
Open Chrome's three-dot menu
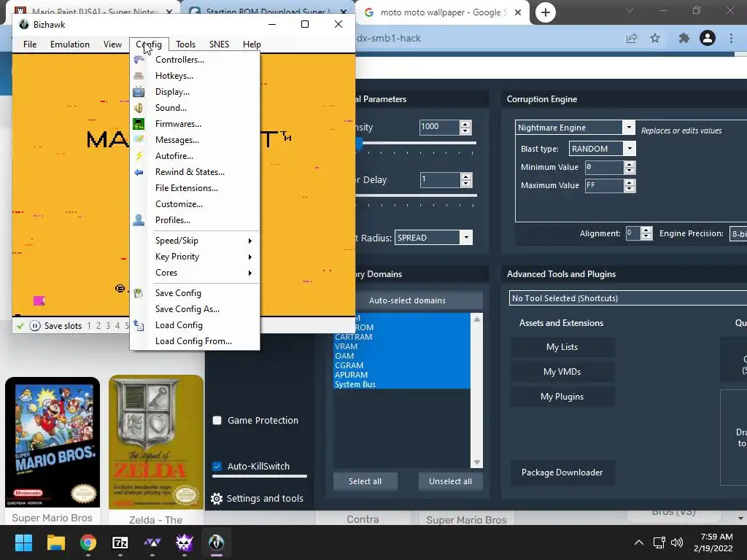pyautogui.click(x=731, y=38)
